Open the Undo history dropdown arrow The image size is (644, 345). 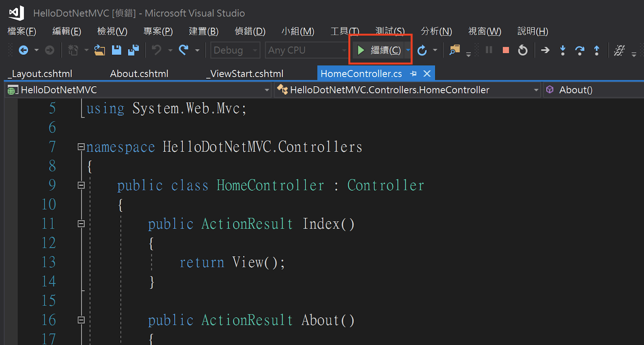pyautogui.click(x=170, y=50)
